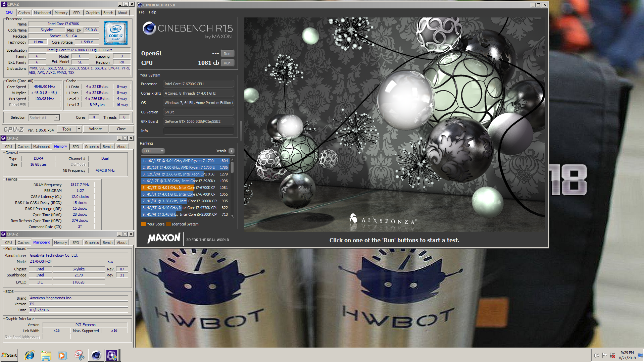Open the Action Center flag tray icon
The width and height of the screenshot is (644, 362).
point(604,355)
